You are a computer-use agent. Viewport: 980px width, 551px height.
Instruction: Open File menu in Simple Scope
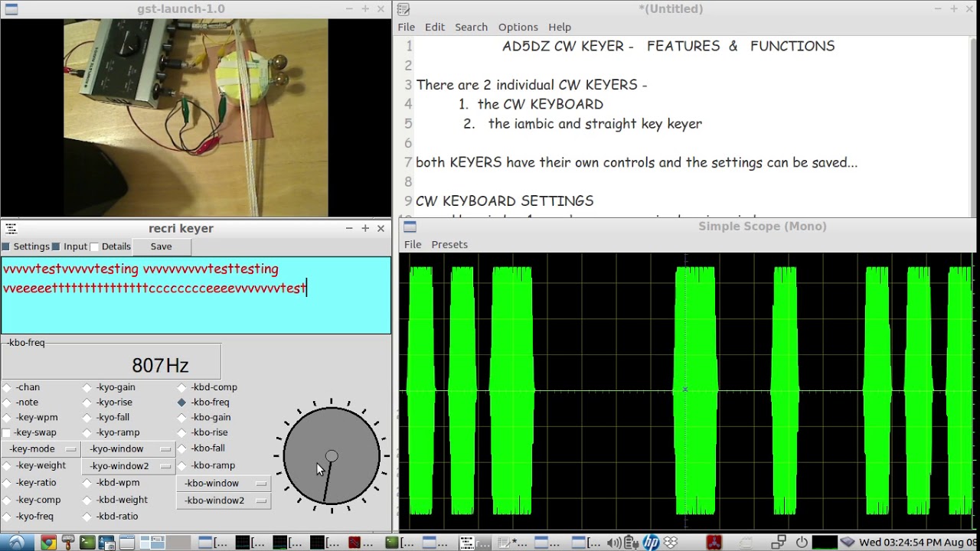coord(413,245)
